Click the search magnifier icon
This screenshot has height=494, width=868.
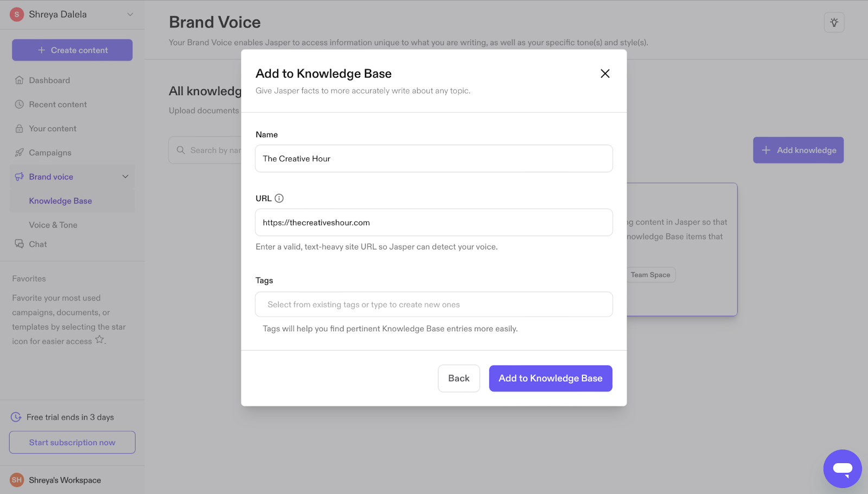pos(181,150)
